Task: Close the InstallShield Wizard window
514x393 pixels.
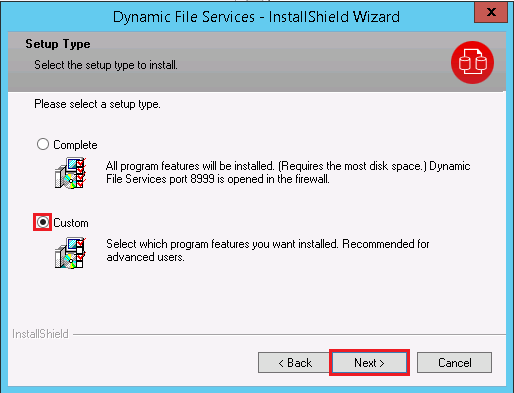Action: 491,12
